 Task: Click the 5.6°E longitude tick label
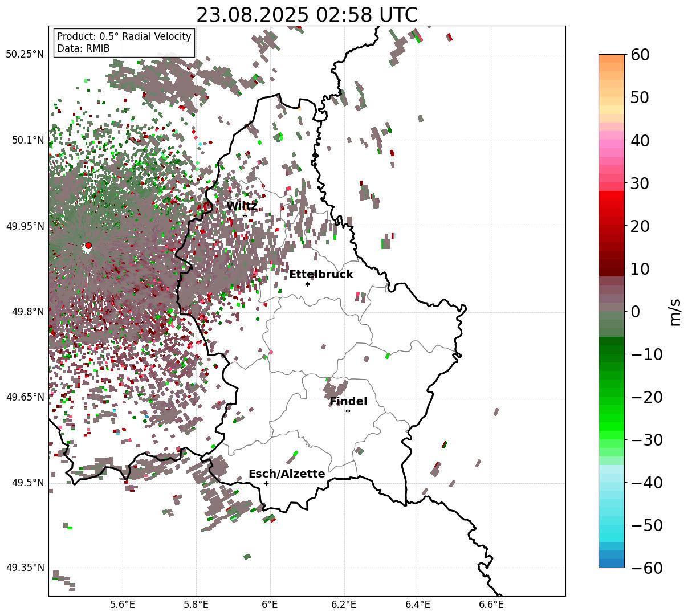tap(123, 604)
